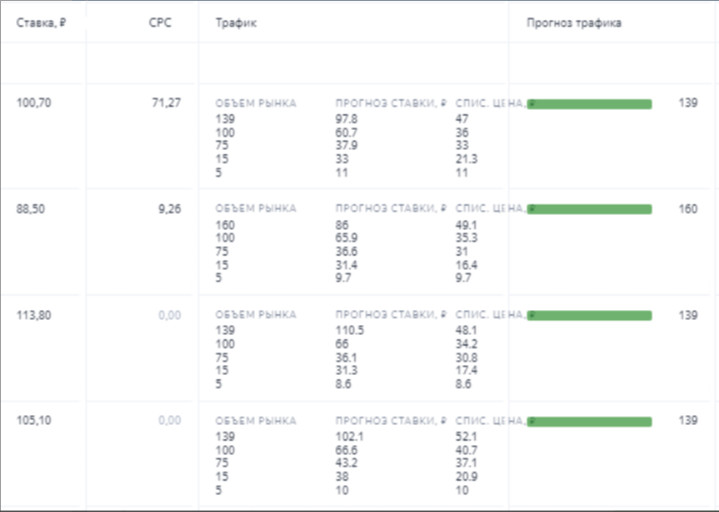Pick the forecast bid 110.5
The image size is (719, 512).
(x=349, y=331)
